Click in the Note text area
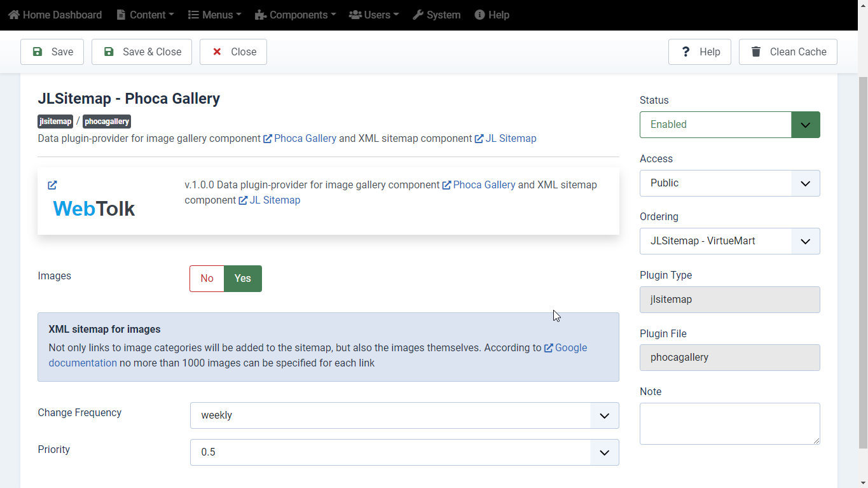Viewport: 868px width, 488px height. click(729, 424)
